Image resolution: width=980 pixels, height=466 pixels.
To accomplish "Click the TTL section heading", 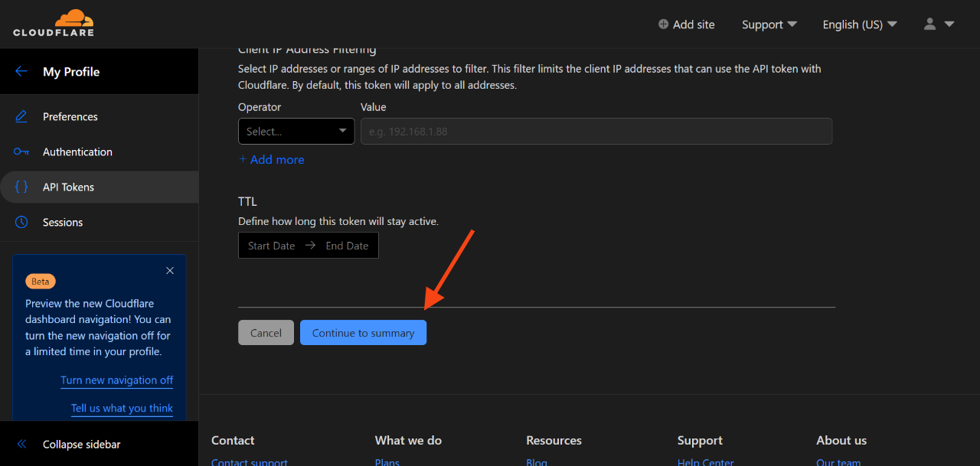I will [247, 201].
